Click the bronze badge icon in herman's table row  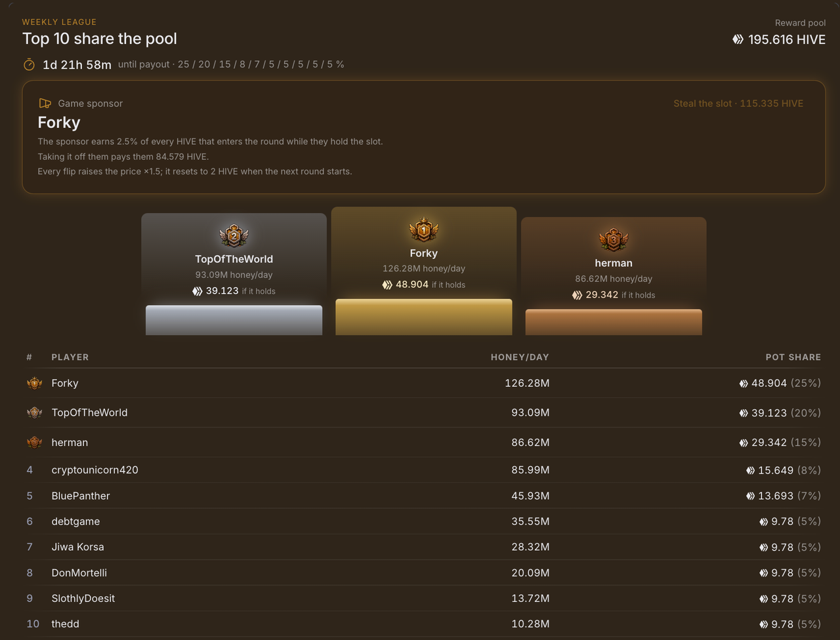point(34,443)
